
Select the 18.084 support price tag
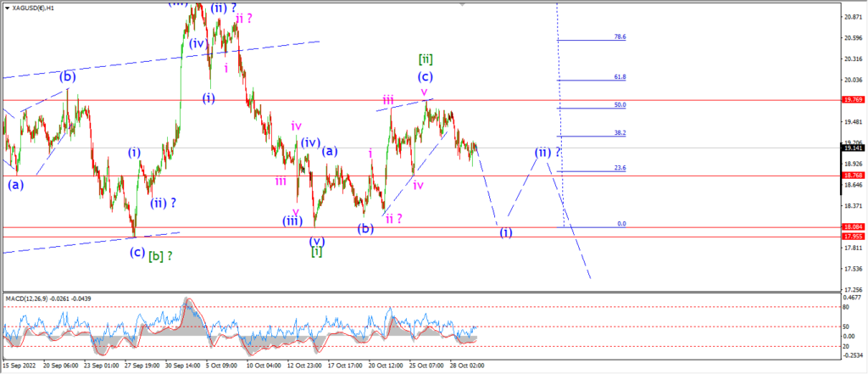851,227
